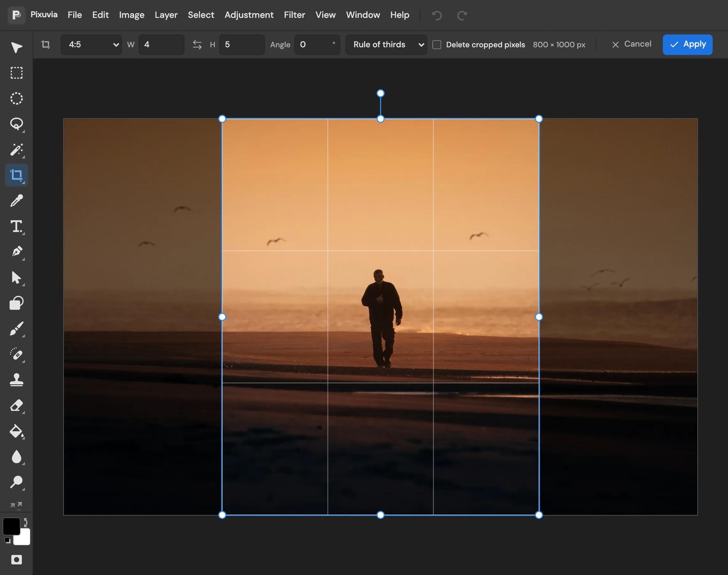Select the Type text tool
The image size is (728, 575).
(x=16, y=226)
